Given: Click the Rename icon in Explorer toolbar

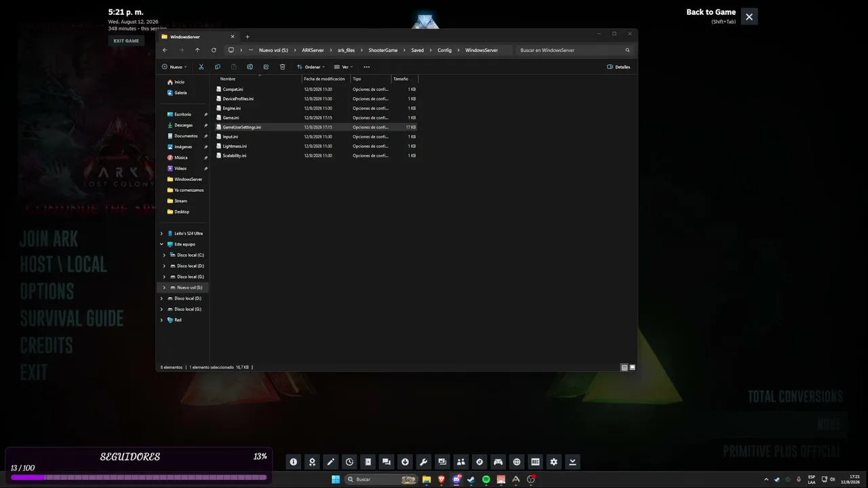Looking at the screenshot, I should 250,67.
